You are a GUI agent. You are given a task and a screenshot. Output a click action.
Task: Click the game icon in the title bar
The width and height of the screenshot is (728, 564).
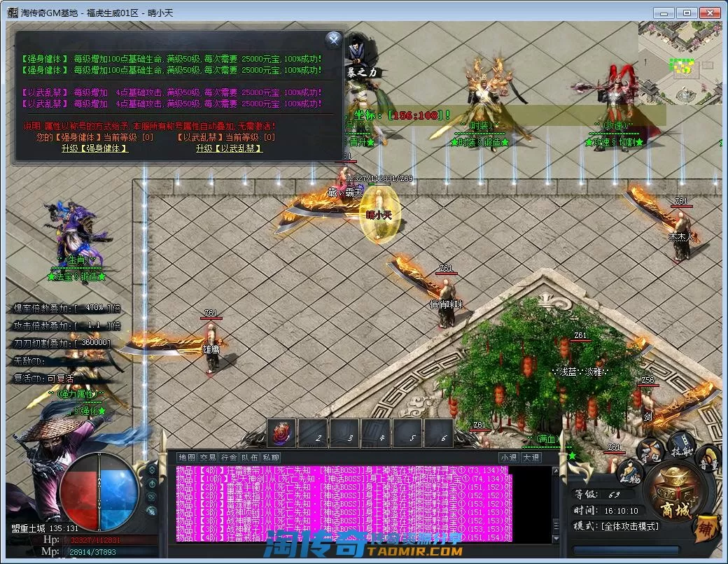pos(12,13)
